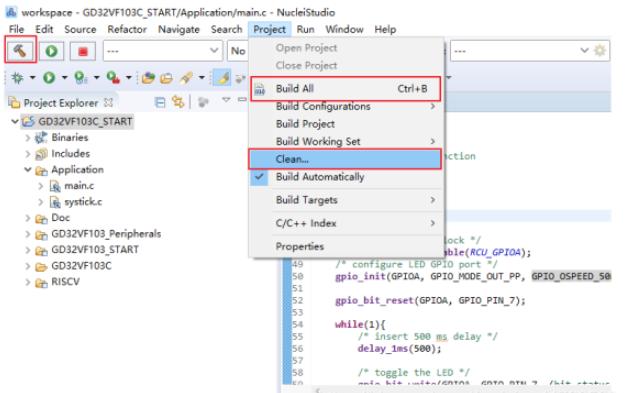Click the NucleiStudio app icon in title bar
This screenshot has width=630, height=393.
click(x=11, y=12)
